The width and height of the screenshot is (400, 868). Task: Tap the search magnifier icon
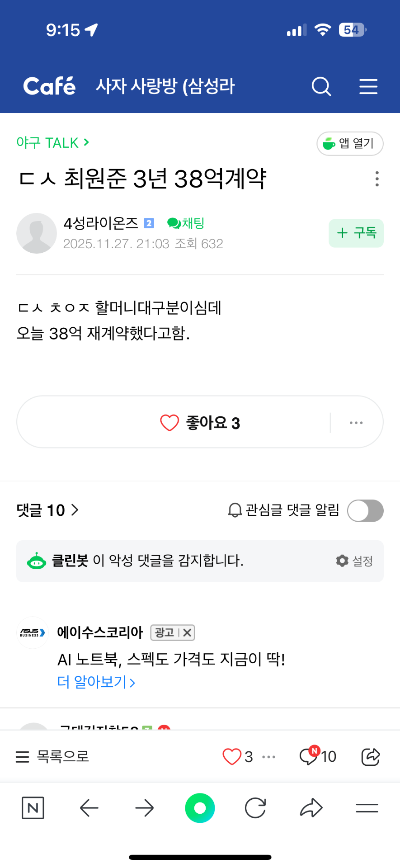[x=321, y=86]
